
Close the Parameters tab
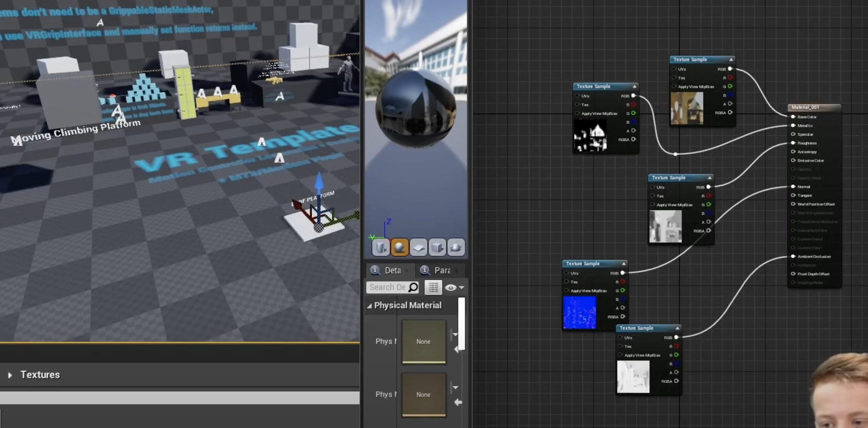coord(457,270)
